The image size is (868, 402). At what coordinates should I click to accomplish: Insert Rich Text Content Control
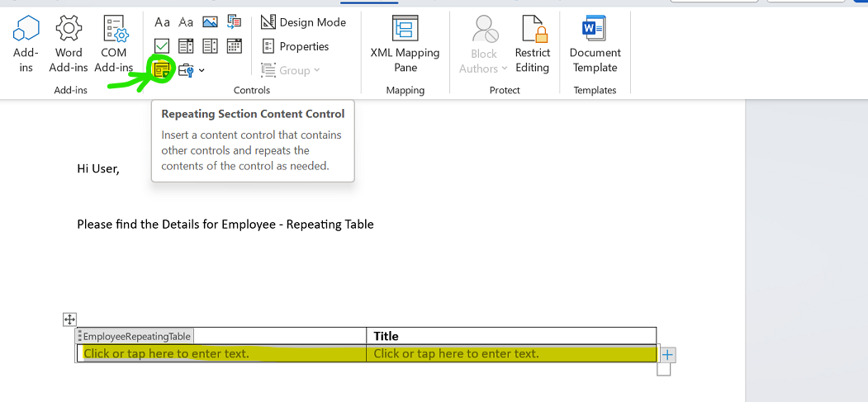163,22
